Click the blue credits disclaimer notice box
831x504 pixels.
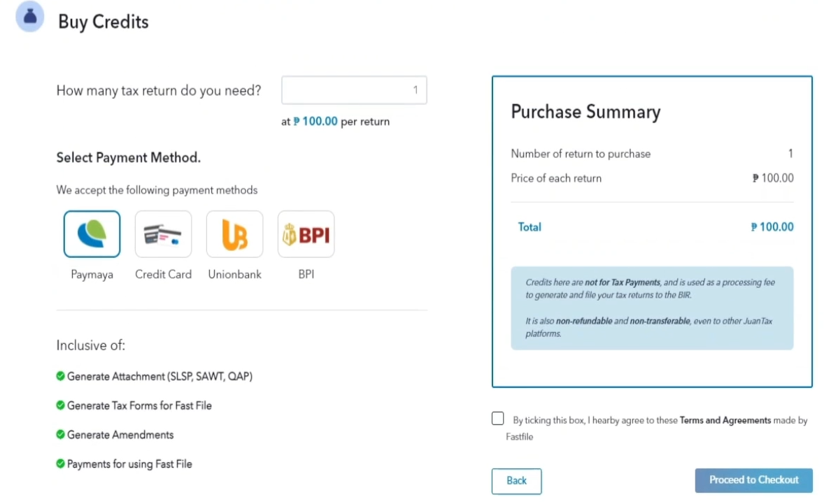652,308
